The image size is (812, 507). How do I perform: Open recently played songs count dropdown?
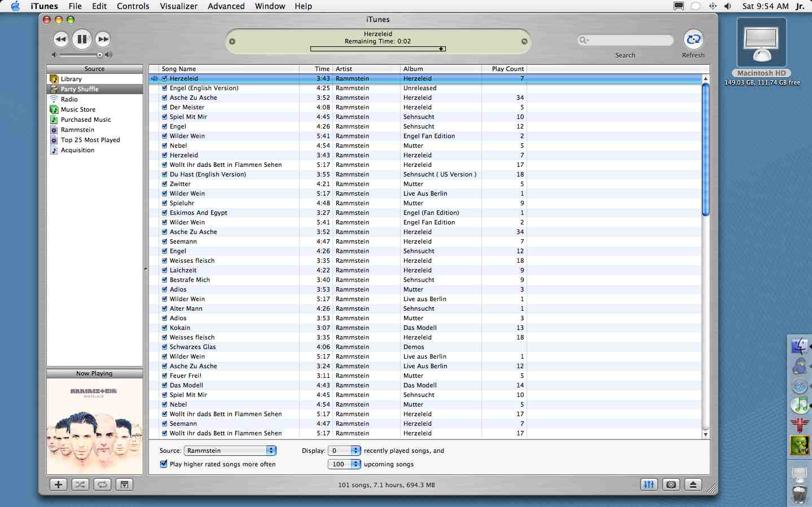[x=344, y=451]
